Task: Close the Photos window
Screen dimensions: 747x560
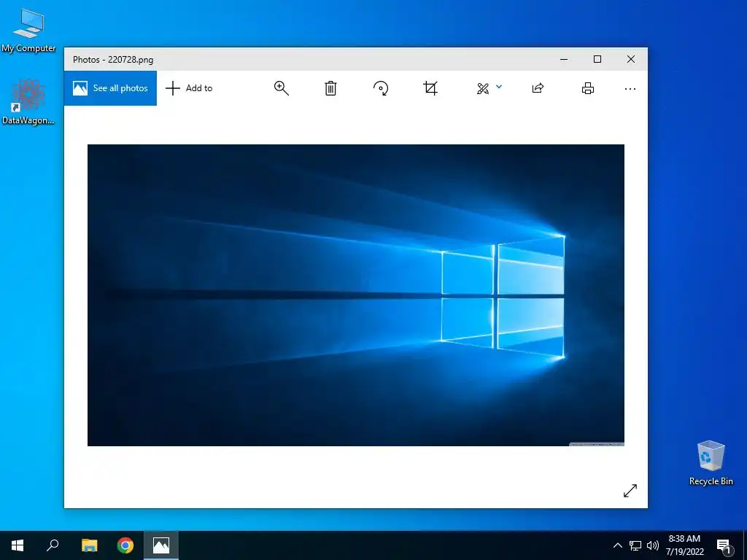Action: pyautogui.click(x=631, y=59)
